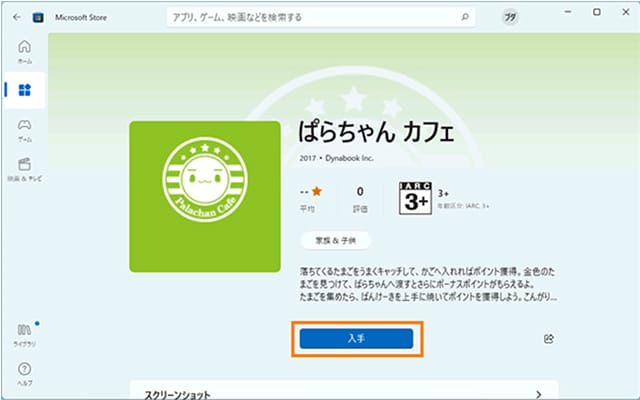This screenshot has width=640, height=400.
Task: Click the orange star average rating
Action: click(317, 191)
